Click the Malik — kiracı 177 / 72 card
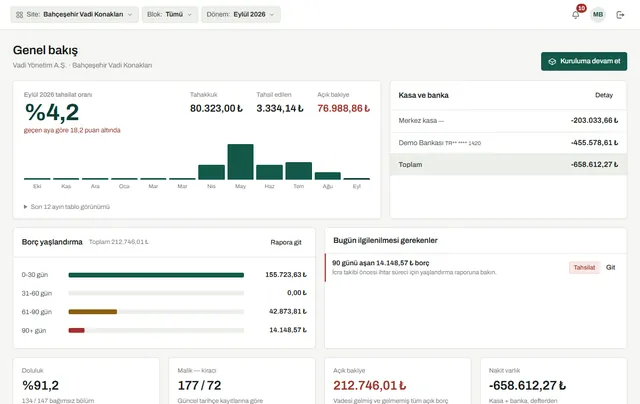 [x=242, y=381]
